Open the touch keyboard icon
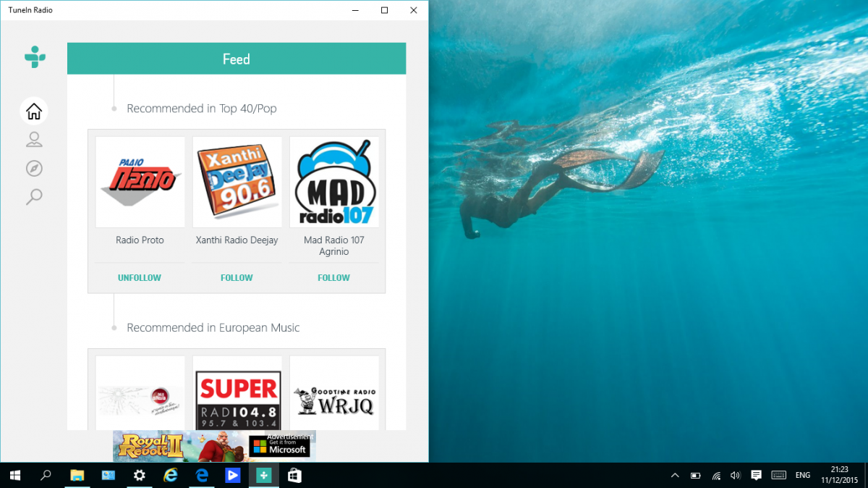This screenshot has height=488, width=868. point(779,476)
